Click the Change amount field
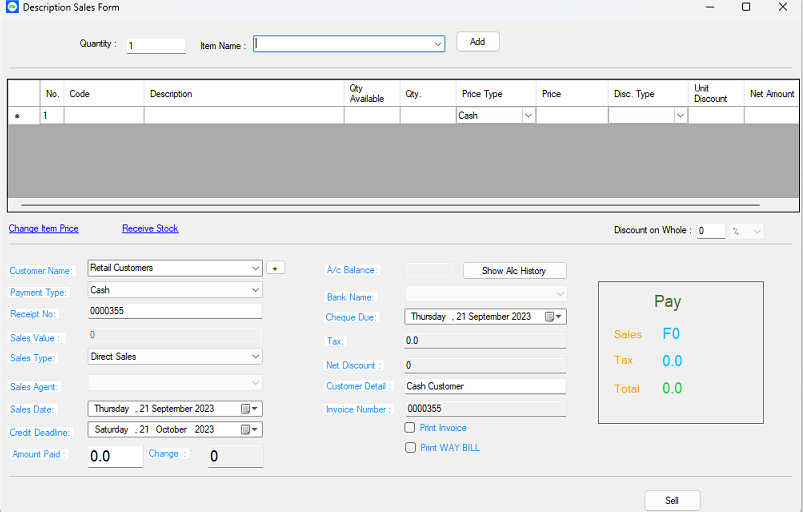 coord(236,456)
